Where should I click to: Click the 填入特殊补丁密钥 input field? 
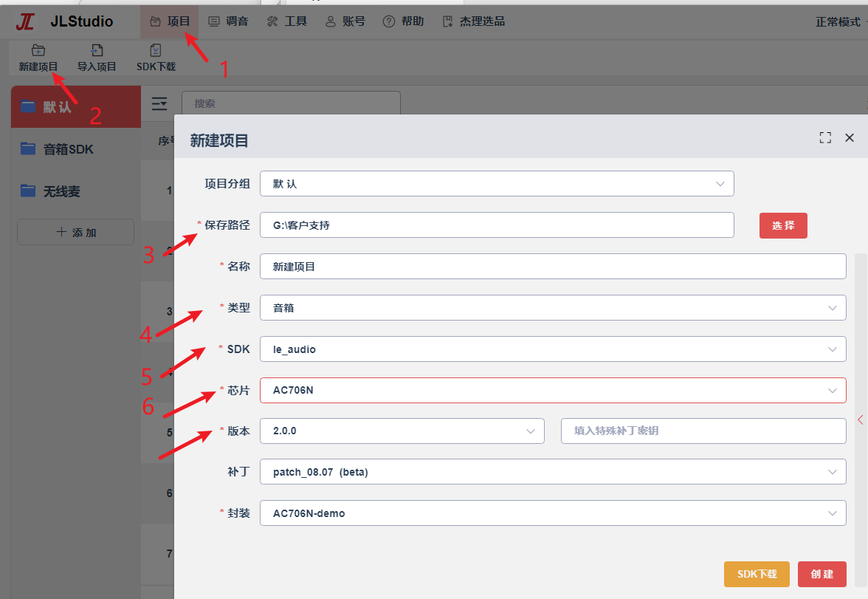[x=703, y=431]
